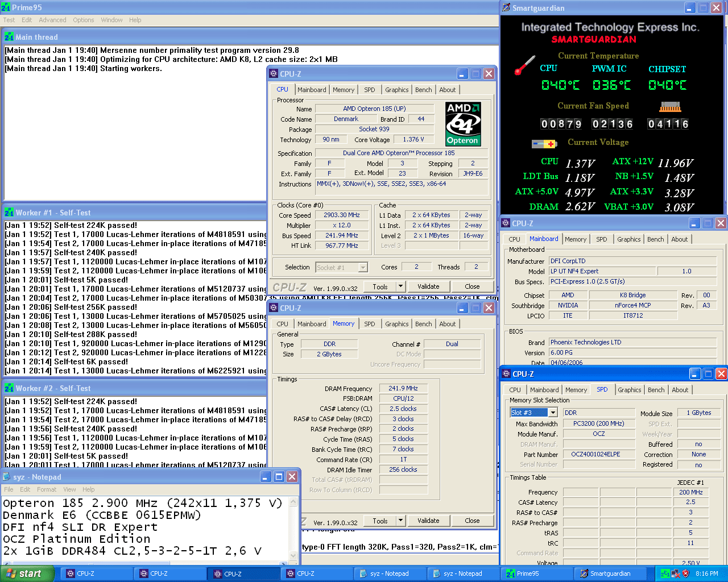Switch to Prime95 via its taskbar button
728x582 pixels.
536,573
